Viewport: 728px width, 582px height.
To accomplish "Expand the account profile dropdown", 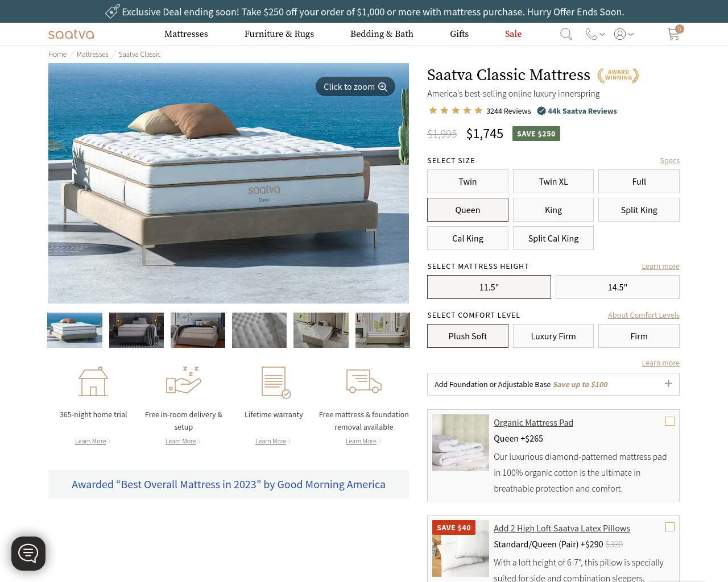I will coord(624,34).
